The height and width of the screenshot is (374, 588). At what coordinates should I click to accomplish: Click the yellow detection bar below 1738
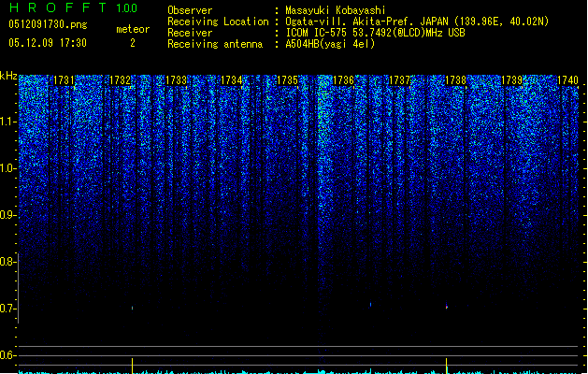point(446,366)
